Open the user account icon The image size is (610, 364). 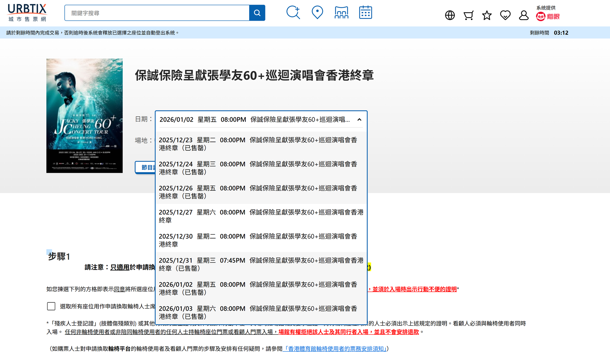point(524,15)
